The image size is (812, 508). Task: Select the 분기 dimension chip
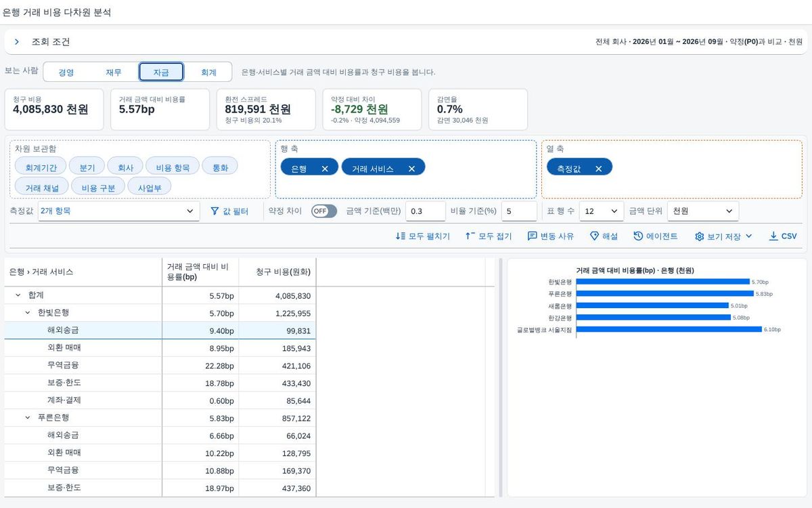tap(87, 167)
